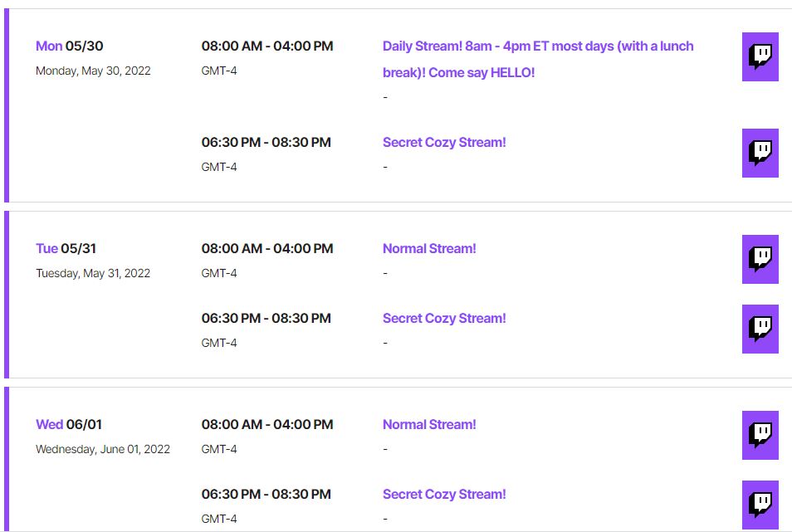Open Tuesday's Normal Stream link
This screenshot has width=792, height=532.
[429, 248]
